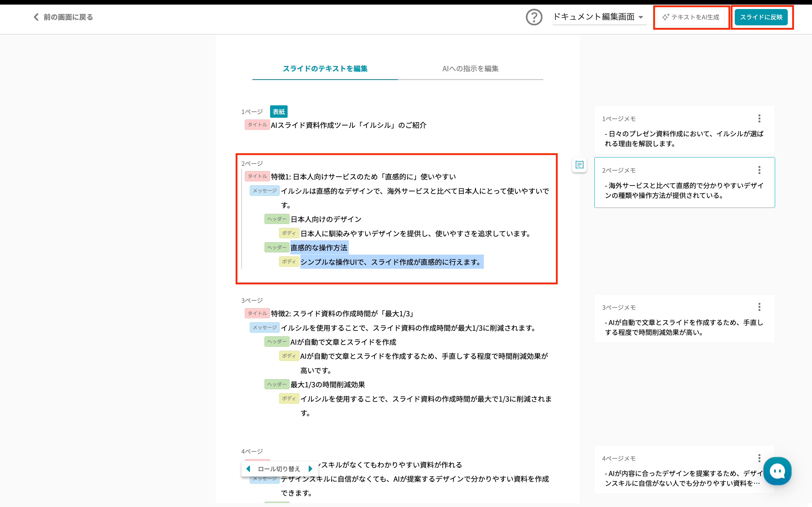The width and height of the screenshot is (812, 507).
Task: Click the 直感的な操作方法 header text
Action: (x=319, y=248)
